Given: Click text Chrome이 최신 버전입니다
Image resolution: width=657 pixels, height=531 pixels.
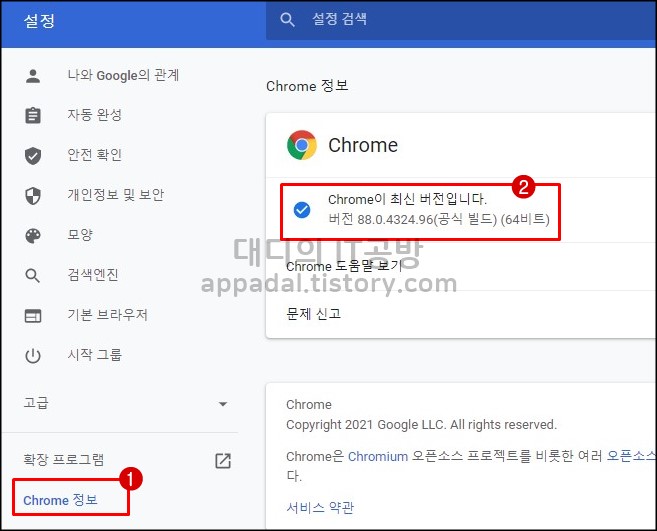Looking at the screenshot, I should click(407, 199).
